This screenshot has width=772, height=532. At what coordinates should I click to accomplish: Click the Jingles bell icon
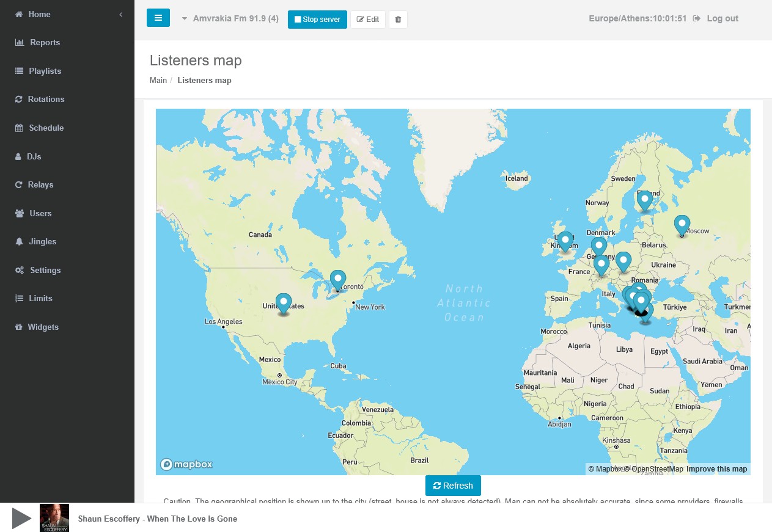point(19,242)
